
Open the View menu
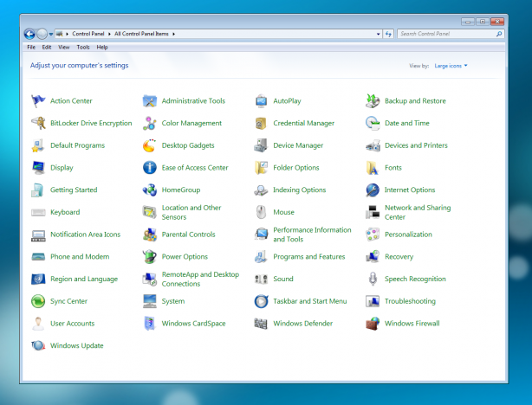(x=64, y=47)
